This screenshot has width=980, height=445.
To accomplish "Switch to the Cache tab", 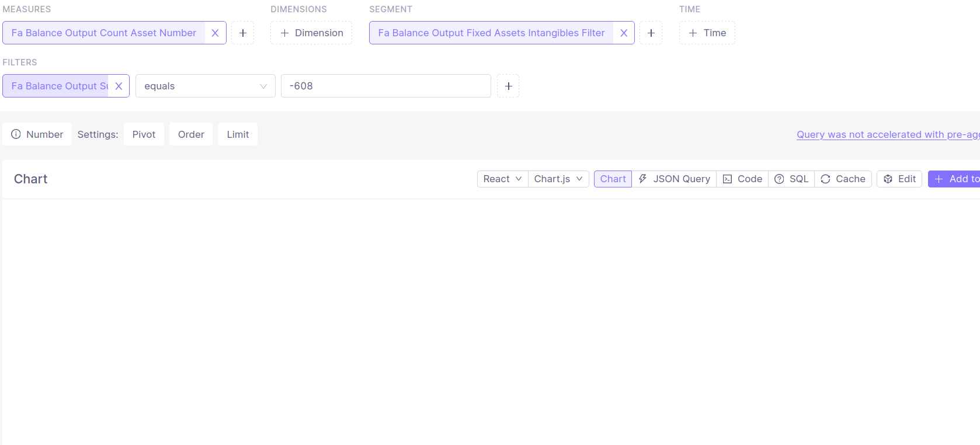I will click(843, 179).
